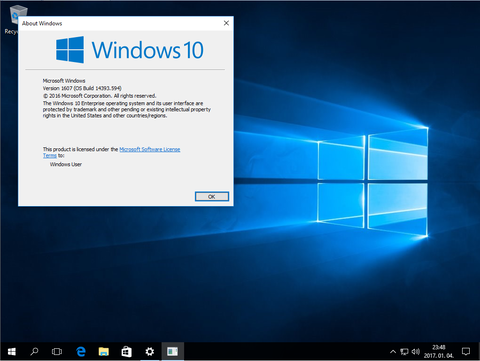Open File Explorer from taskbar
This screenshot has height=361, width=480.
[104, 351]
